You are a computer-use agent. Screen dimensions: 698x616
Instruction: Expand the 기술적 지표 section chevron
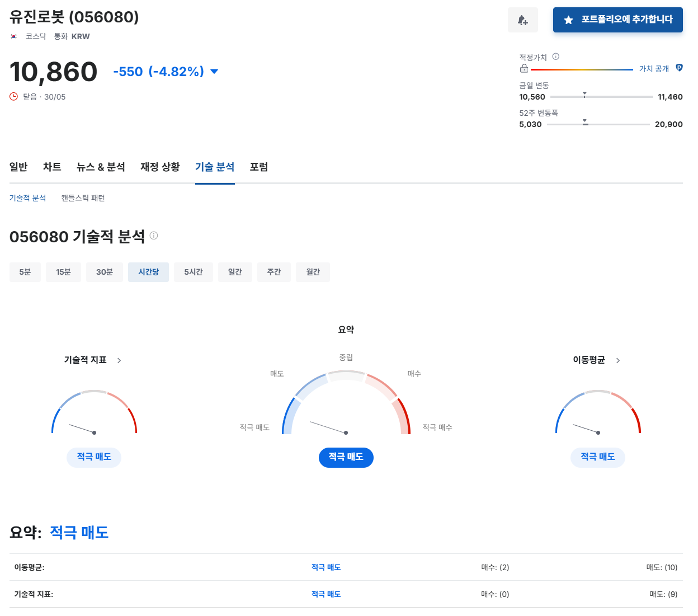pyautogui.click(x=119, y=360)
